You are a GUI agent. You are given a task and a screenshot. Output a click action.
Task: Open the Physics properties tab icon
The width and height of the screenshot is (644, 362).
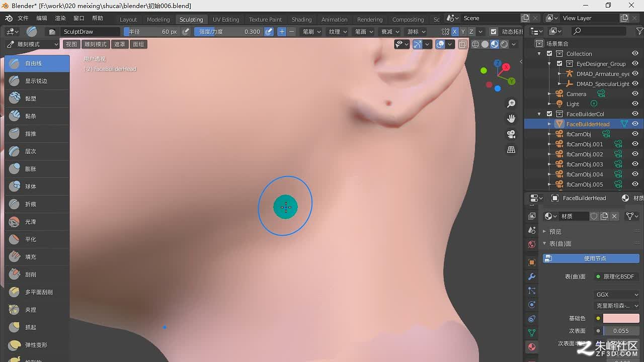coord(532,305)
